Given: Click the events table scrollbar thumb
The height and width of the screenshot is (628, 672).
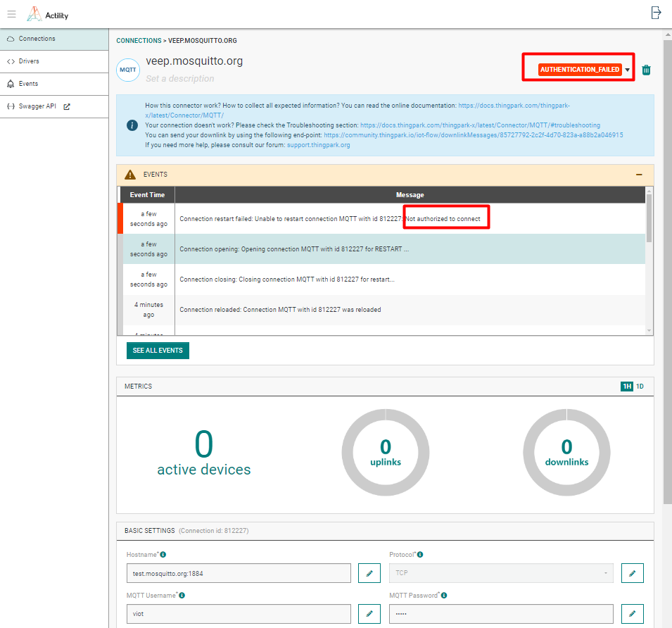Looking at the screenshot, I should click(x=649, y=218).
